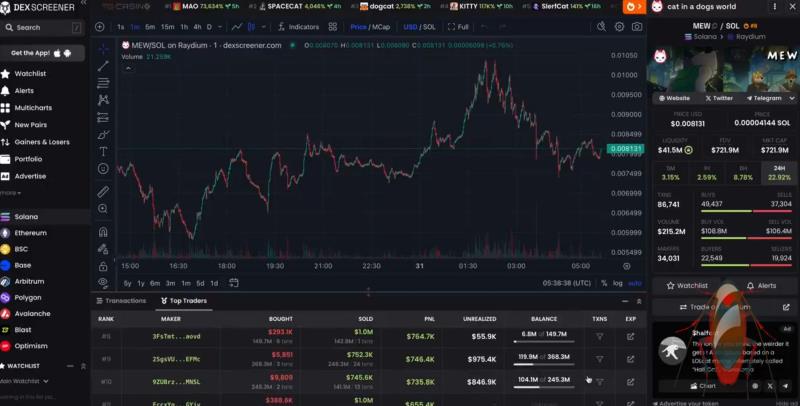The height and width of the screenshot is (406, 800).
Task: Select the 5d date range
Action: tap(200, 283)
